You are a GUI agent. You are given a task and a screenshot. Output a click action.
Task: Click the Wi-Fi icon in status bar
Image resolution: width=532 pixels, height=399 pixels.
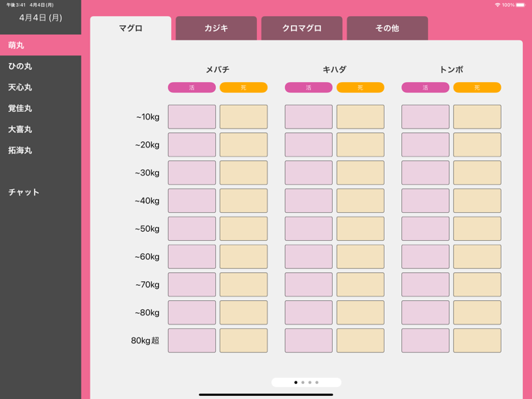497,5
